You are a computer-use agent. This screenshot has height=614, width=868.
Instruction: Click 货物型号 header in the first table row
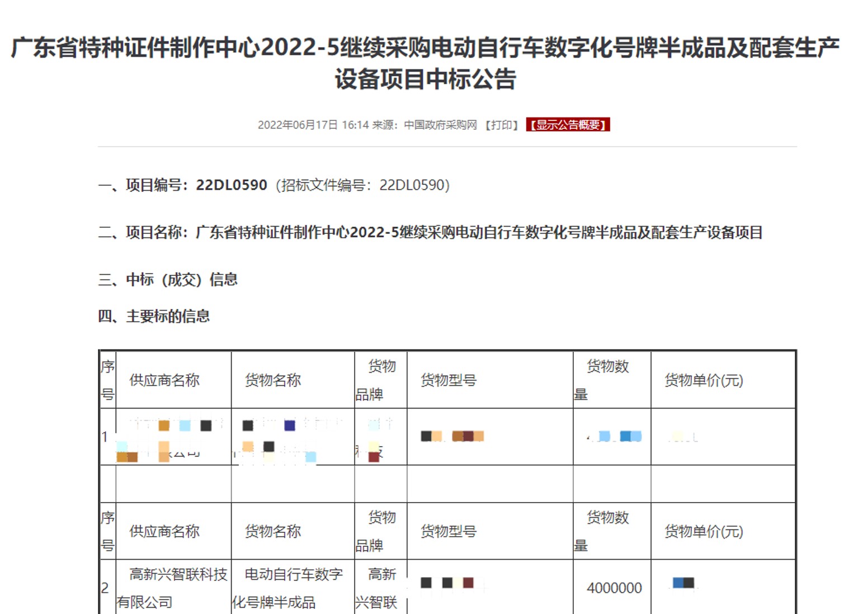tap(449, 381)
